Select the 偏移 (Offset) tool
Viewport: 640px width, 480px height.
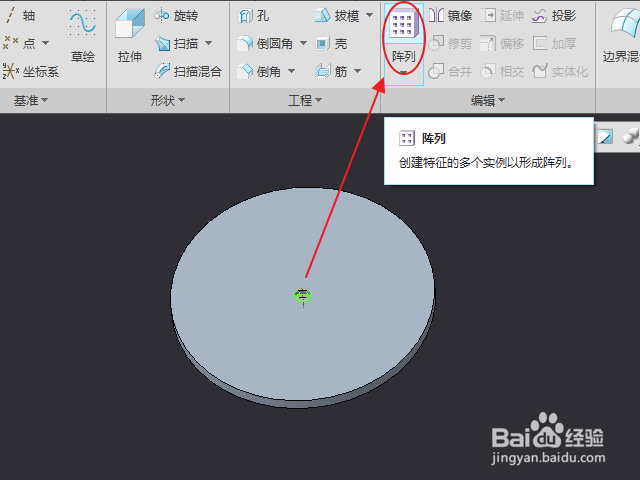tap(502, 43)
